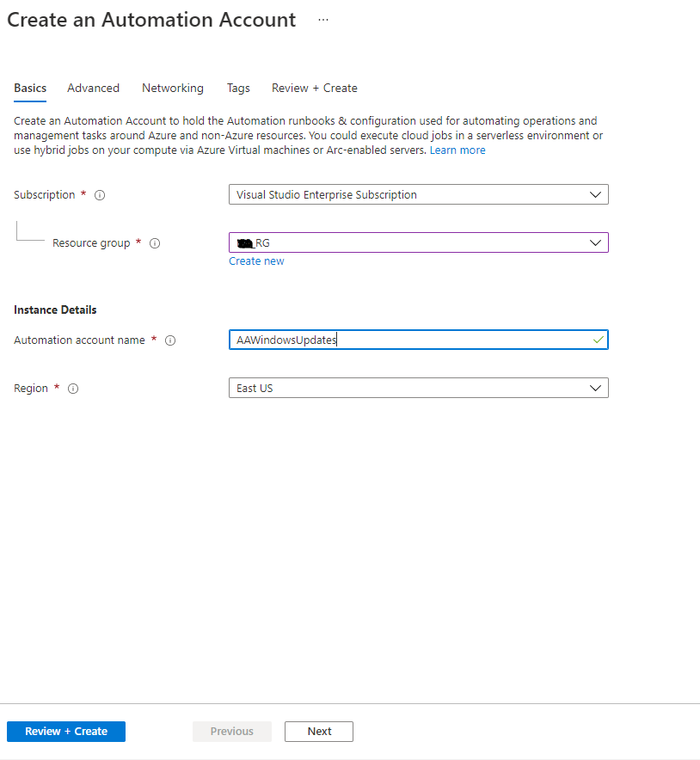Image resolution: width=700 pixels, height=760 pixels.
Task: Select the Tags tab
Action: pos(238,88)
